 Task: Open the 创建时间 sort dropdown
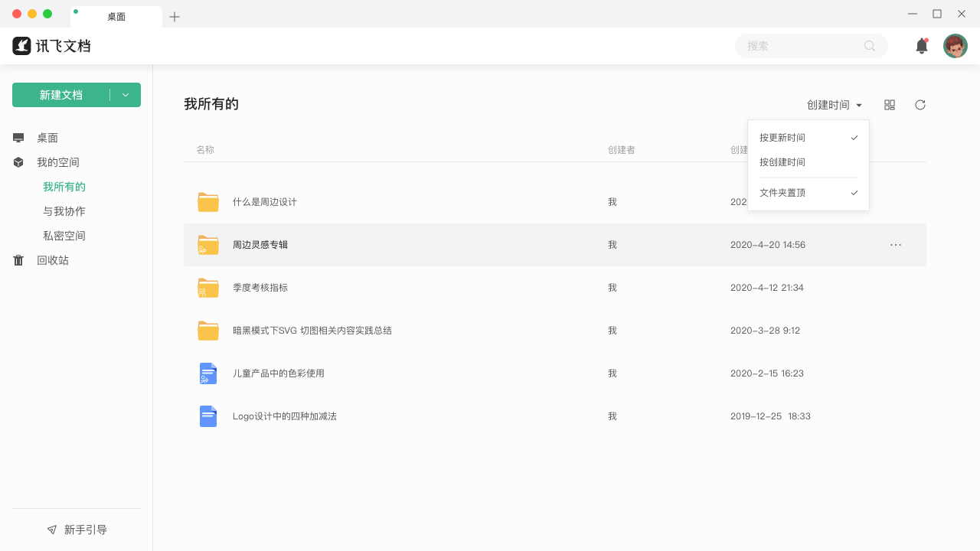(x=834, y=105)
